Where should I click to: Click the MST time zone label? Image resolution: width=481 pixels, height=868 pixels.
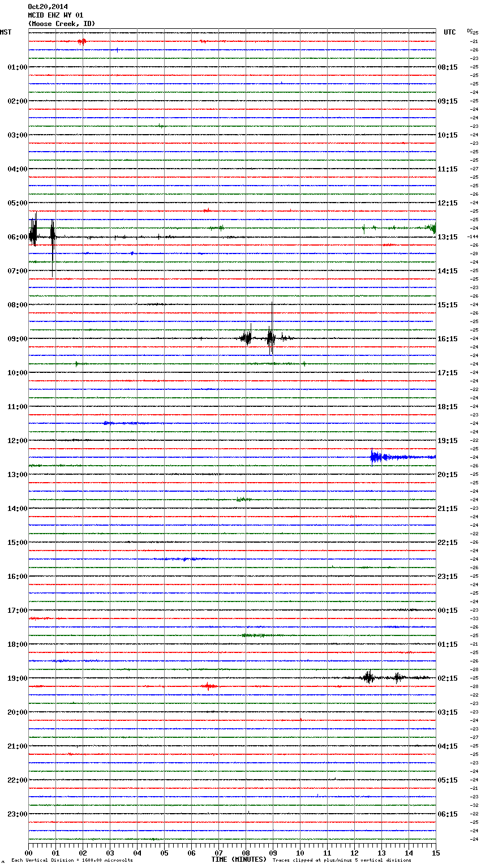[6, 32]
